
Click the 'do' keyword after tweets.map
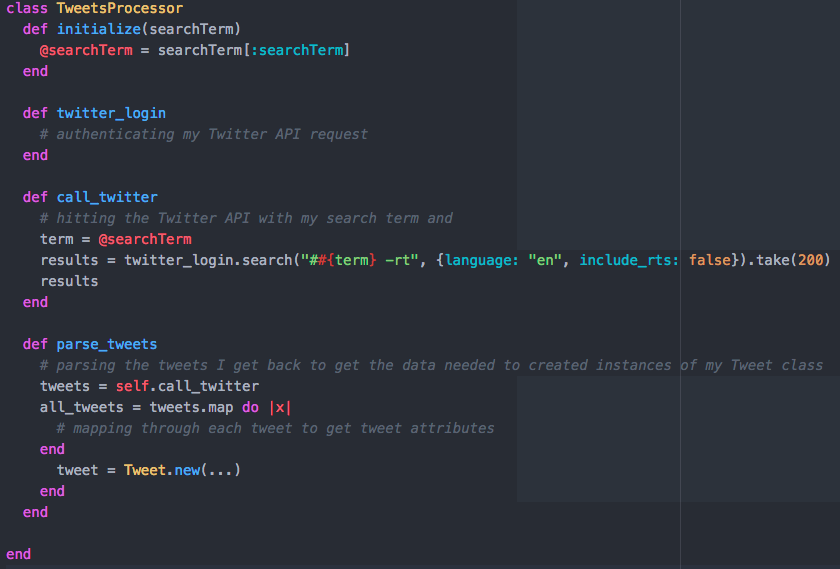[x=250, y=407]
